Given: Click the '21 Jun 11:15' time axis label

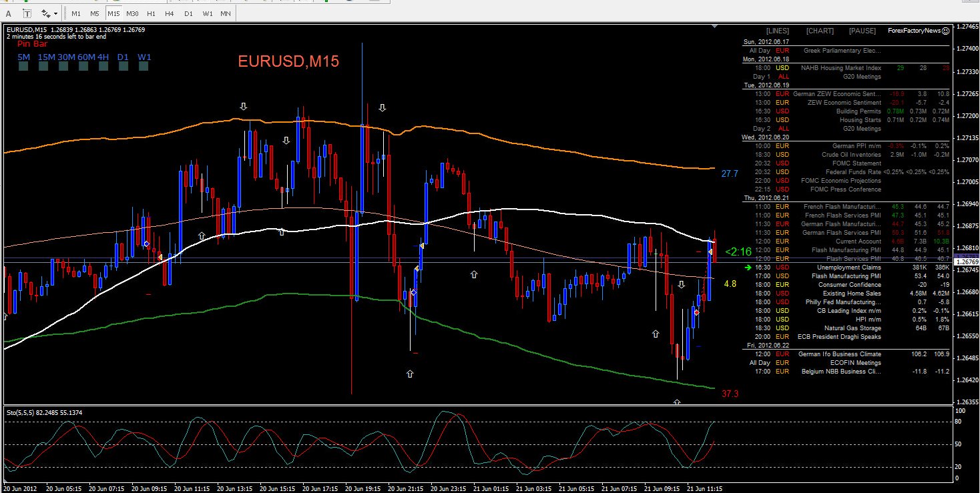Looking at the screenshot, I should pyautogui.click(x=704, y=488).
